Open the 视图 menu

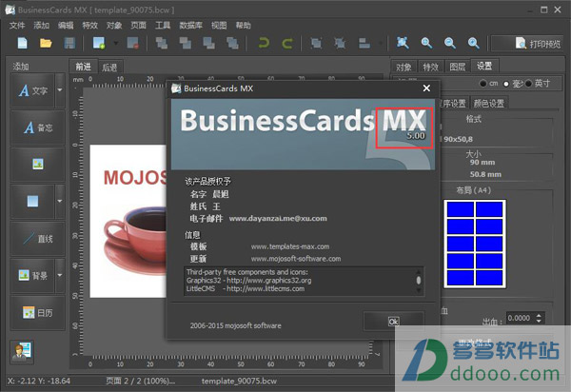tap(219, 26)
